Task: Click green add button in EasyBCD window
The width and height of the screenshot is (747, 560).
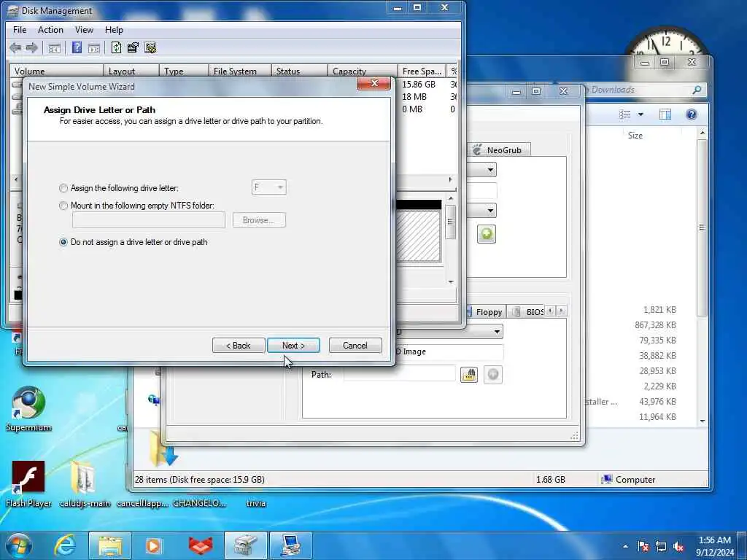Action: [487, 234]
